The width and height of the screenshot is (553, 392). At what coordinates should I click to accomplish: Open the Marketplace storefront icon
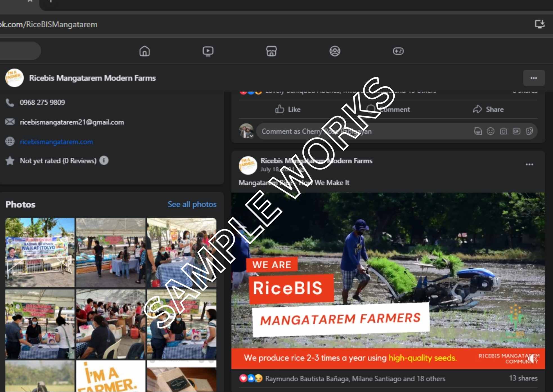[271, 51]
